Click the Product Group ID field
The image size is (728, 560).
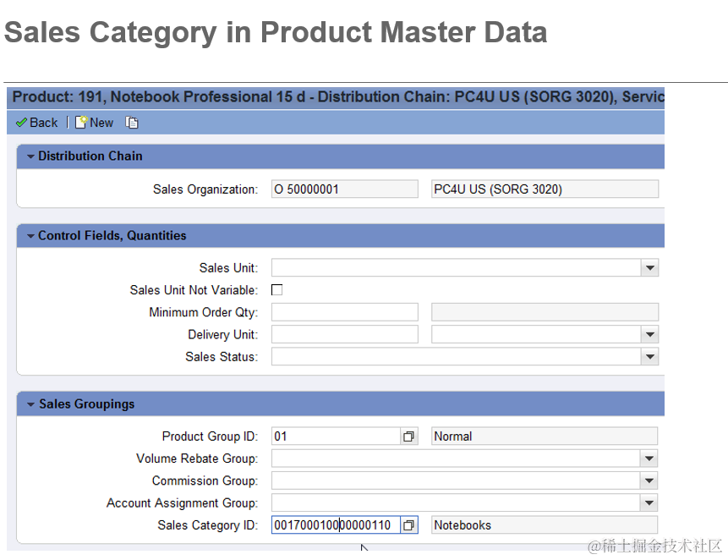(336, 436)
